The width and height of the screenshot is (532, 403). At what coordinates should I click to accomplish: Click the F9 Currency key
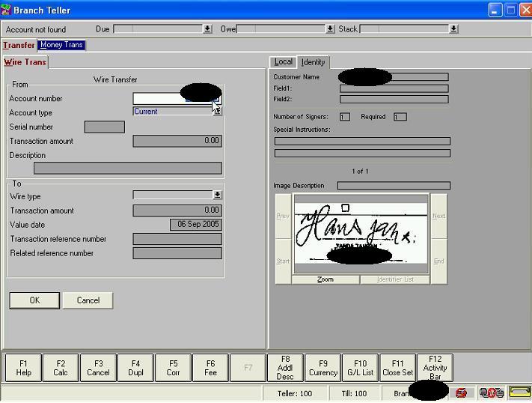322,368
